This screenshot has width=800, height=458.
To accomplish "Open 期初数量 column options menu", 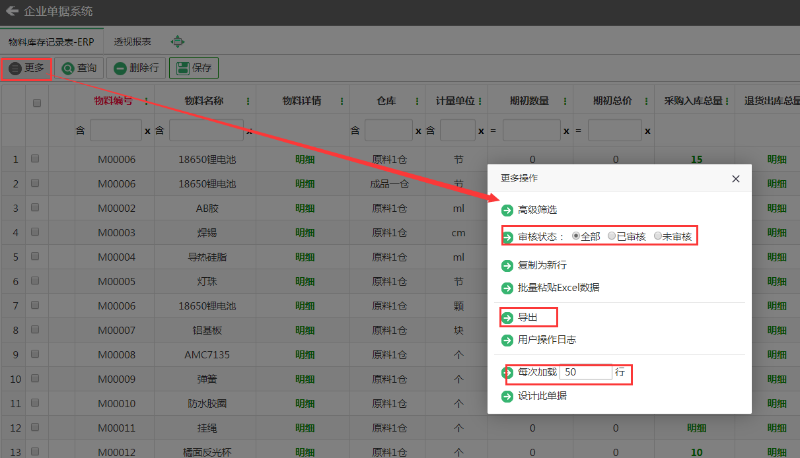I will [x=565, y=101].
